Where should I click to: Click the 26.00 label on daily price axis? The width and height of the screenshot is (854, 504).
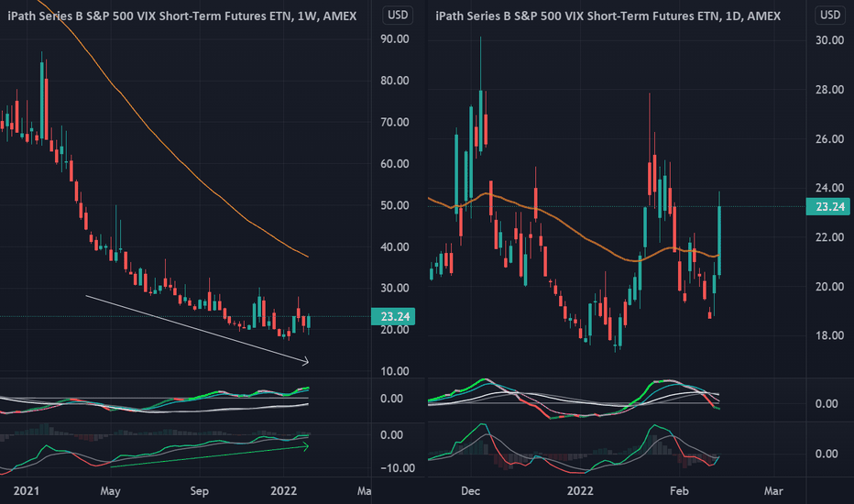(829, 139)
